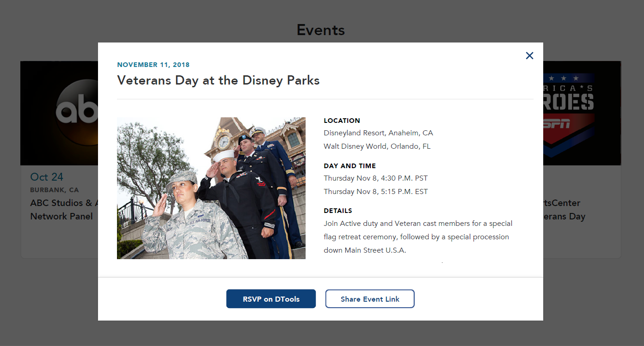Open the ESPN America's Heroes event thumbnail
This screenshot has height=346, width=644.
click(x=582, y=113)
